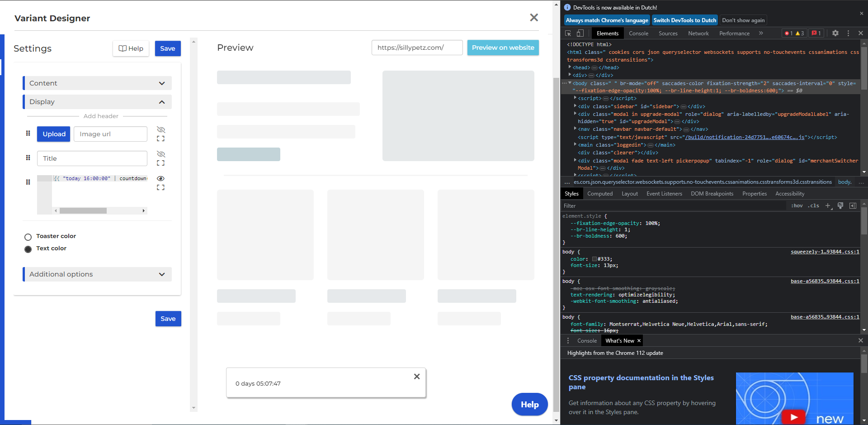Dismiss the Dutch language infobar
The height and width of the screenshot is (425, 868).
pyautogui.click(x=861, y=14)
